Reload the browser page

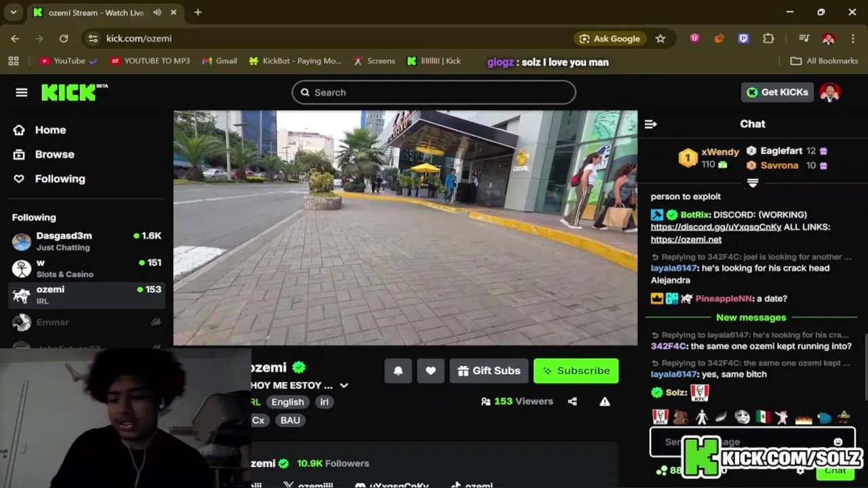click(64, 39)
